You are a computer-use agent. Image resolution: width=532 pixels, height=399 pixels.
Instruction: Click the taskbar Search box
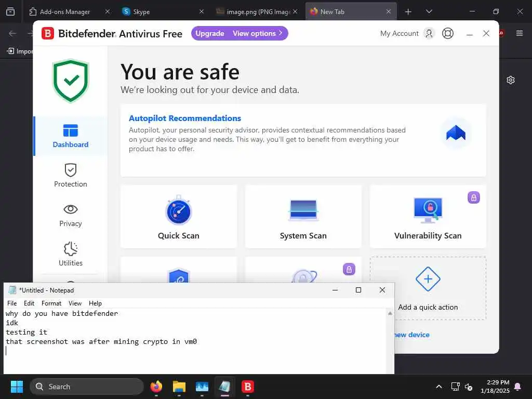click(x=87, y=387)
